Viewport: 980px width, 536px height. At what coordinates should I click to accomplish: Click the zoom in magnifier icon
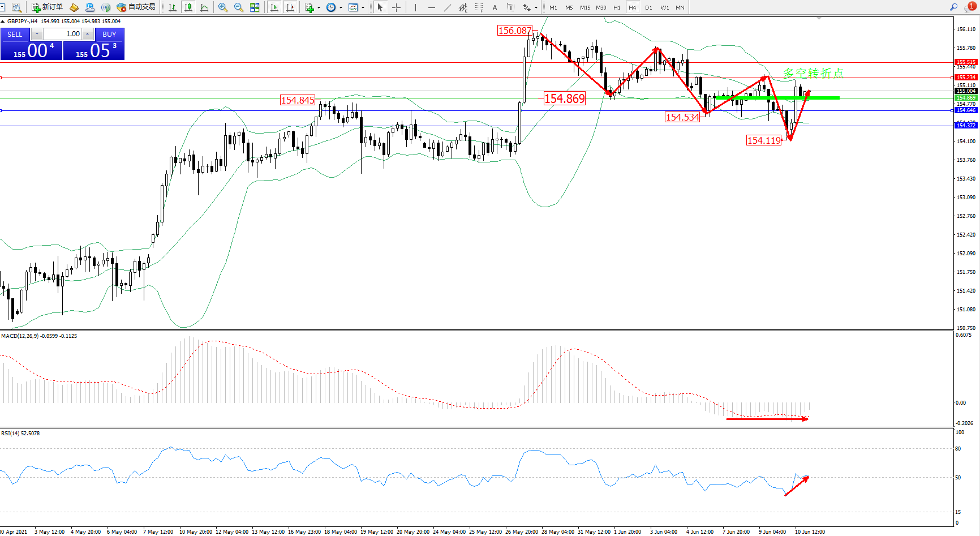[x=223, y=7]
